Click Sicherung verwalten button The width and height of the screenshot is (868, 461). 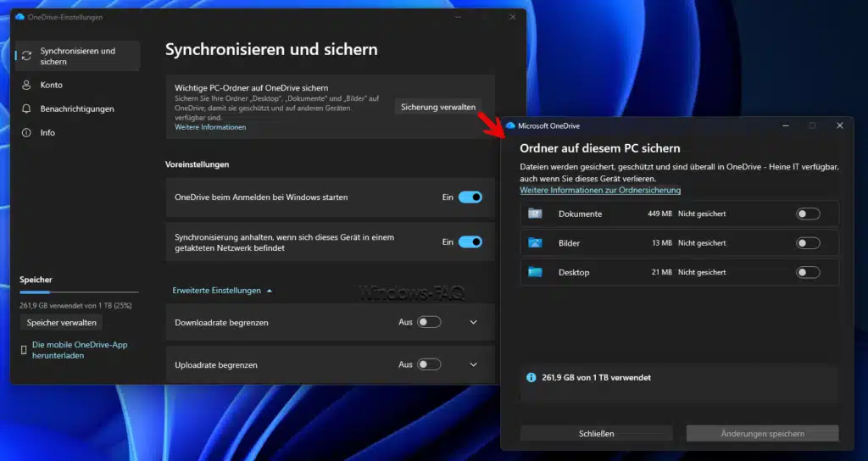coord(438,107)
